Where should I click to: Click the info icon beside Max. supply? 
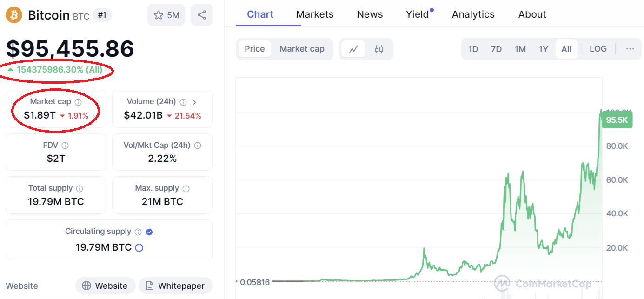[186, 188]
